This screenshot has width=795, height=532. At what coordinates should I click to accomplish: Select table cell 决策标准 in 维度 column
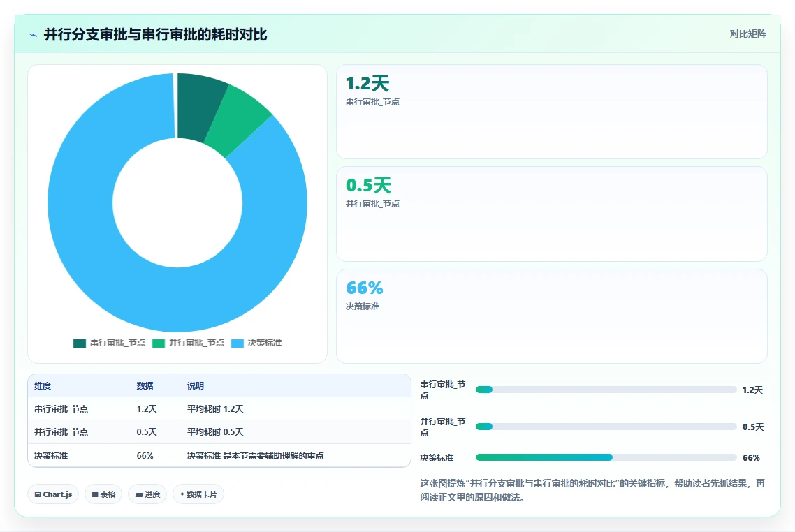(51, 456)
